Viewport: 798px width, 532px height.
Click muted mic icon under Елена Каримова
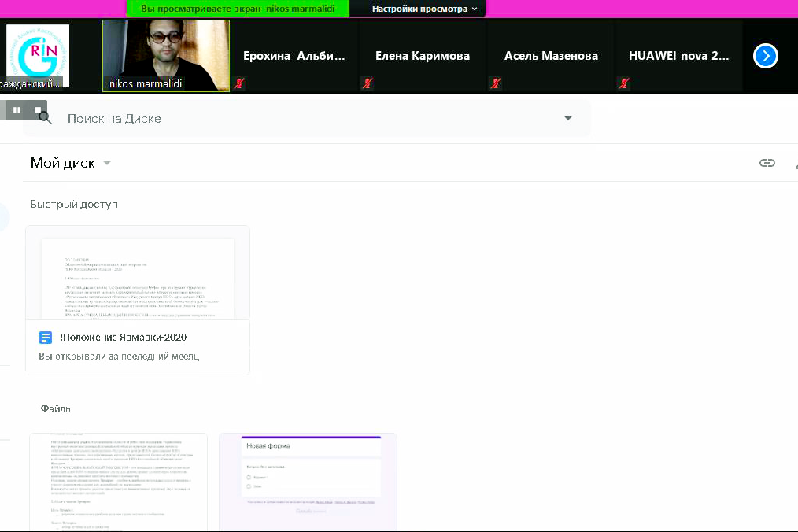(x=367, y=83)
